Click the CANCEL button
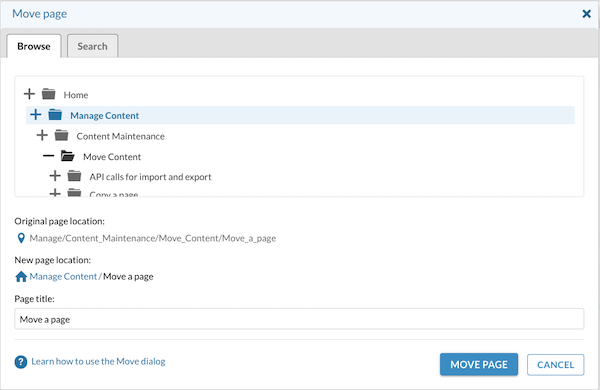Viewport: 600px width, 390px height. point(556,365)
